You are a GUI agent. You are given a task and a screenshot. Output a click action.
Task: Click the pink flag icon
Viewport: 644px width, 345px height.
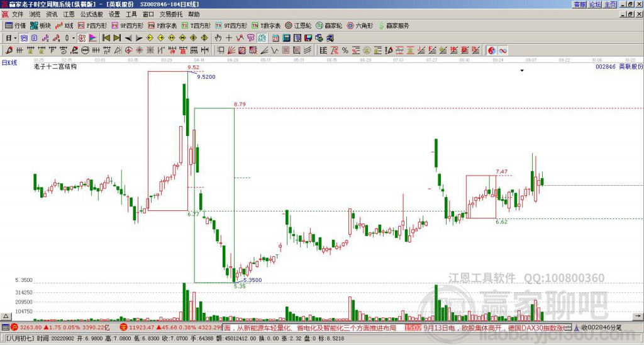(93, 38)
